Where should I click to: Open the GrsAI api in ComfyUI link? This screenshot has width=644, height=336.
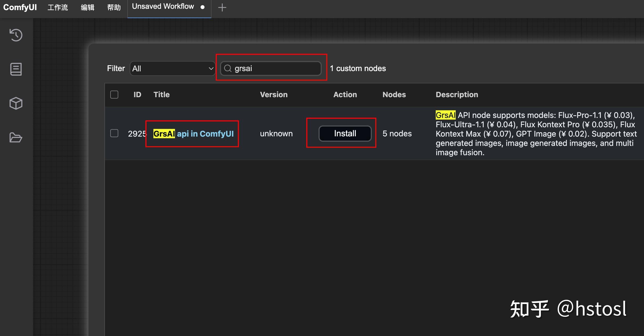(193, 134)
